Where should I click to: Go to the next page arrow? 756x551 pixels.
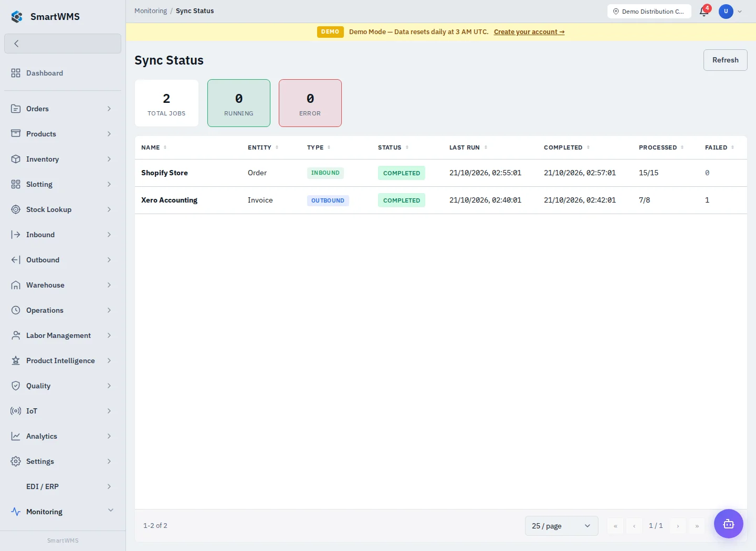678,526
